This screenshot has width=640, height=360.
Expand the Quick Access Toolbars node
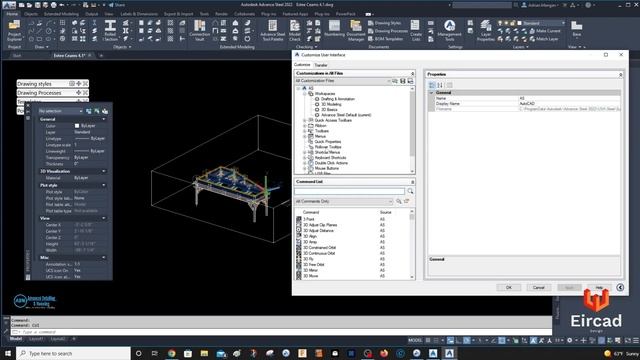tap(305, 120)
